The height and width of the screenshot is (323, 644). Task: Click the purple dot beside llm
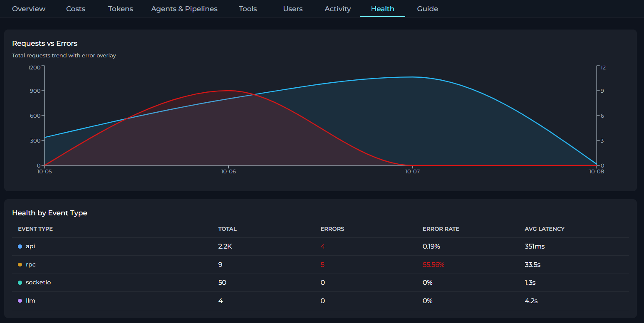pos(20,301)
